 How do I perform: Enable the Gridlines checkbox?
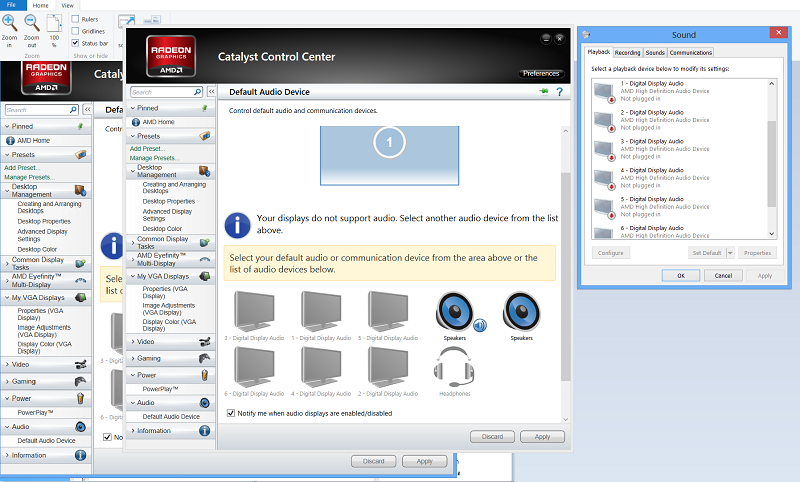click(x=75, y=31)
